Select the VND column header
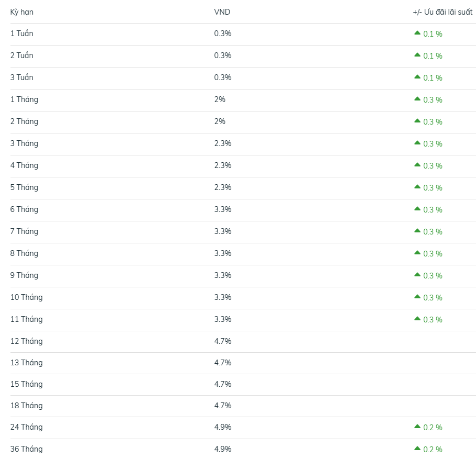 pyautogui.click(x=222, y=12)
